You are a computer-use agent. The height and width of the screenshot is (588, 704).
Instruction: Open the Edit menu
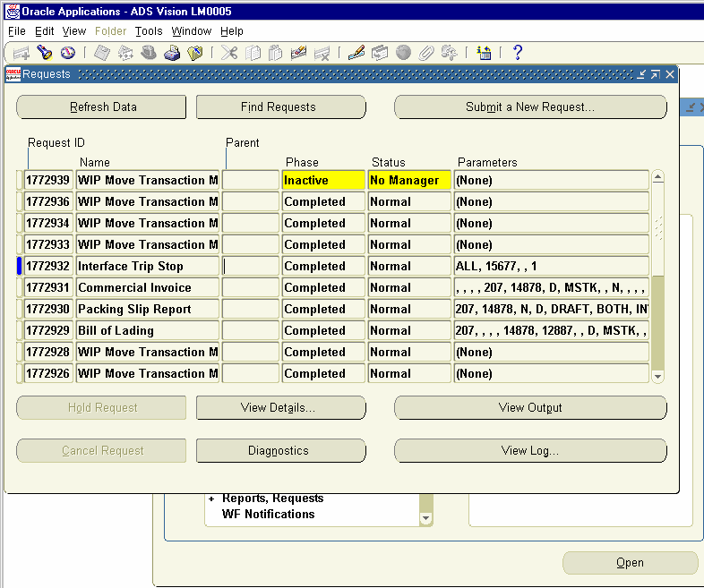point(44,31)
